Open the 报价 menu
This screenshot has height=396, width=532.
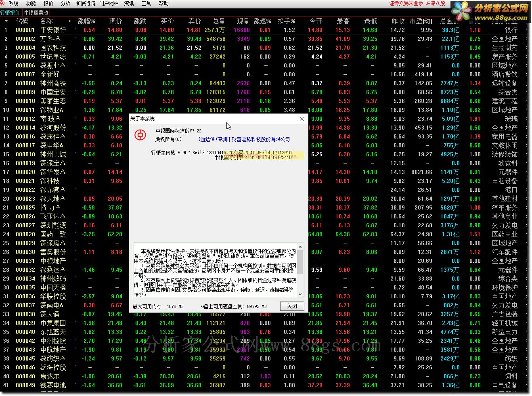click(x=48, y=3)
